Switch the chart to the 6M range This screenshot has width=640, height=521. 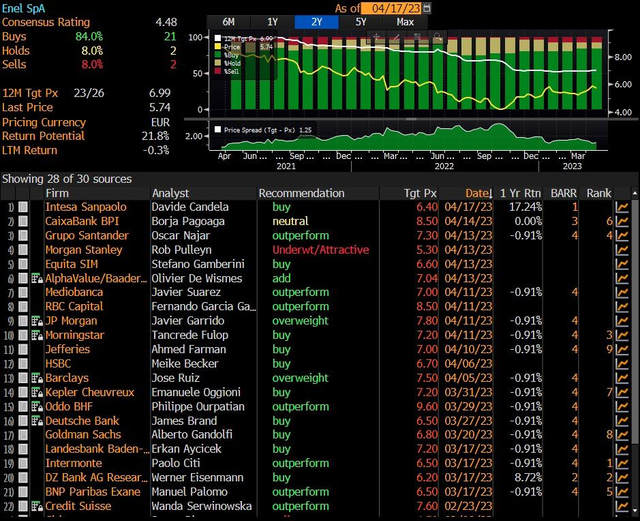(x=229, y=22)
